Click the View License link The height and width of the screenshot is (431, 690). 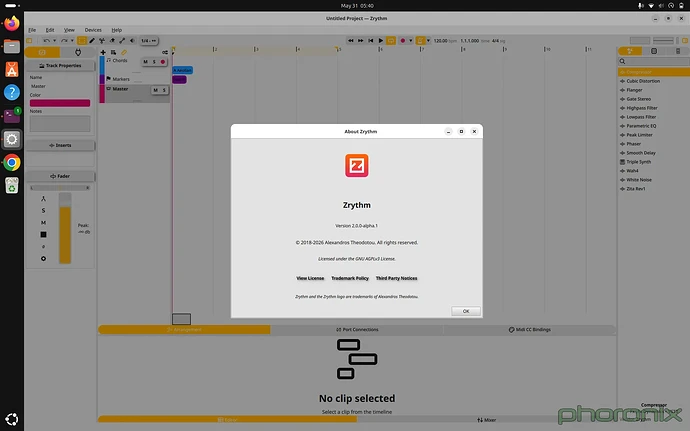pos(310,278)
